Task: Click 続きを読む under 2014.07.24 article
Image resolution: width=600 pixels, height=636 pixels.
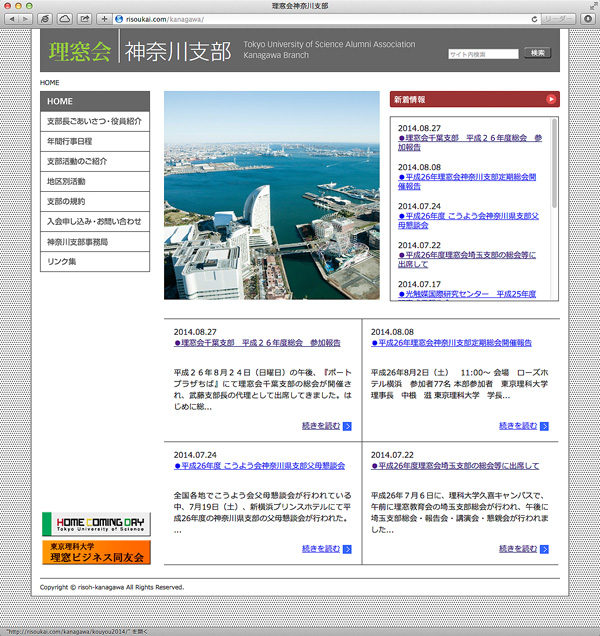Action: point(321,549)
